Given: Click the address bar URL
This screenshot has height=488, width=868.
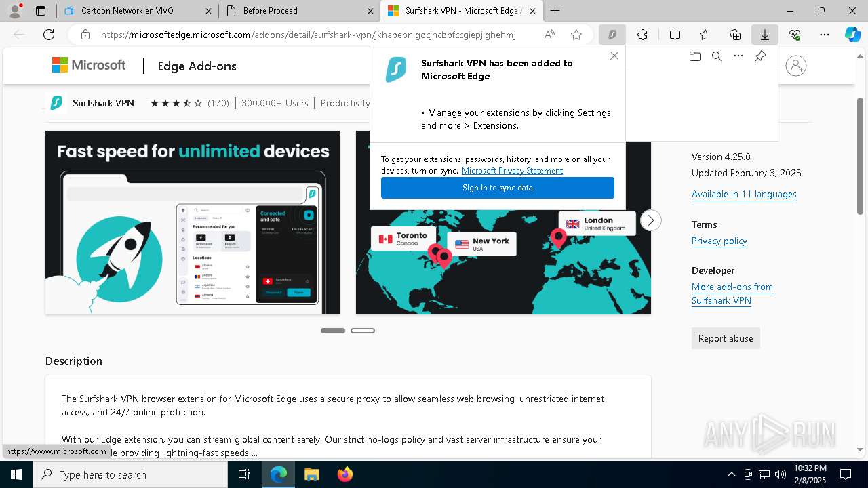Looking at the screenshot, I should (309, 35).
